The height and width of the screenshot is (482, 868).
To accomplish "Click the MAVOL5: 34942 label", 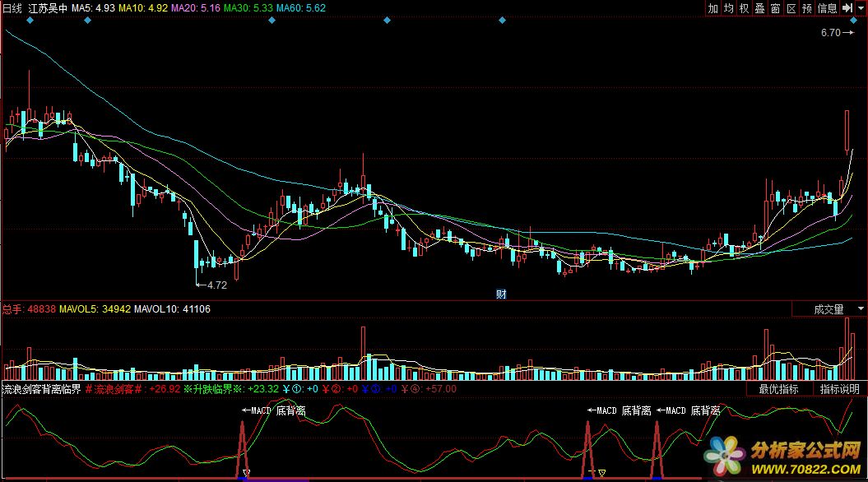I will tap(95, 309).
